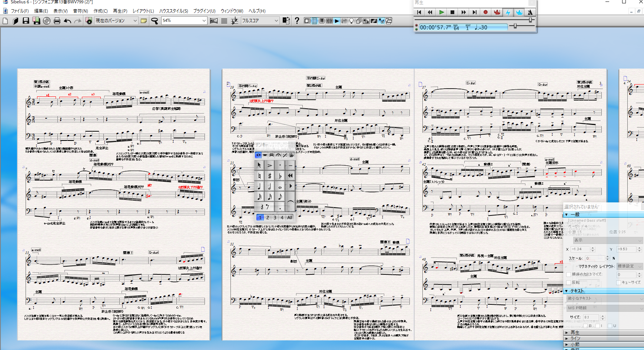
Task: Undo the last action
Action: [x=67, y=21]
